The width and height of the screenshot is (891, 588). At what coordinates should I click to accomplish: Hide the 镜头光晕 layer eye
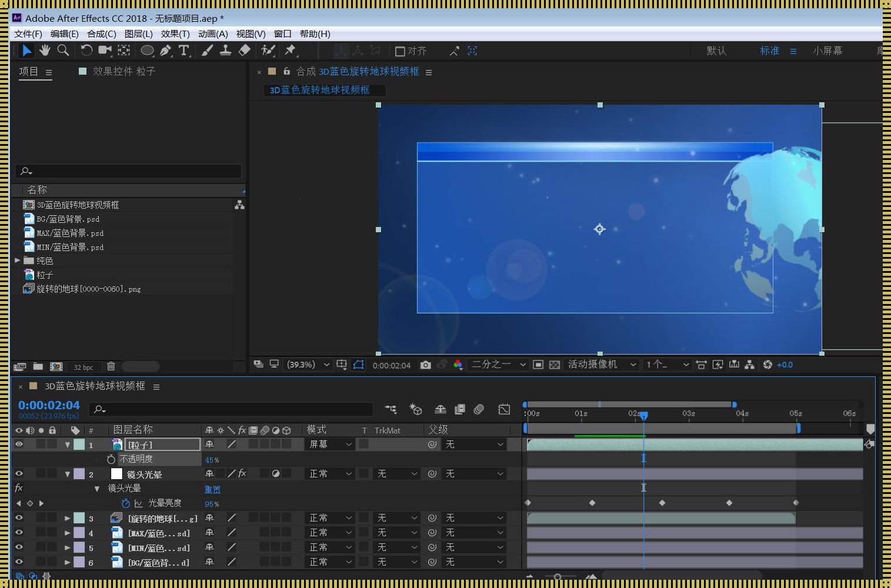click(19, 474)
